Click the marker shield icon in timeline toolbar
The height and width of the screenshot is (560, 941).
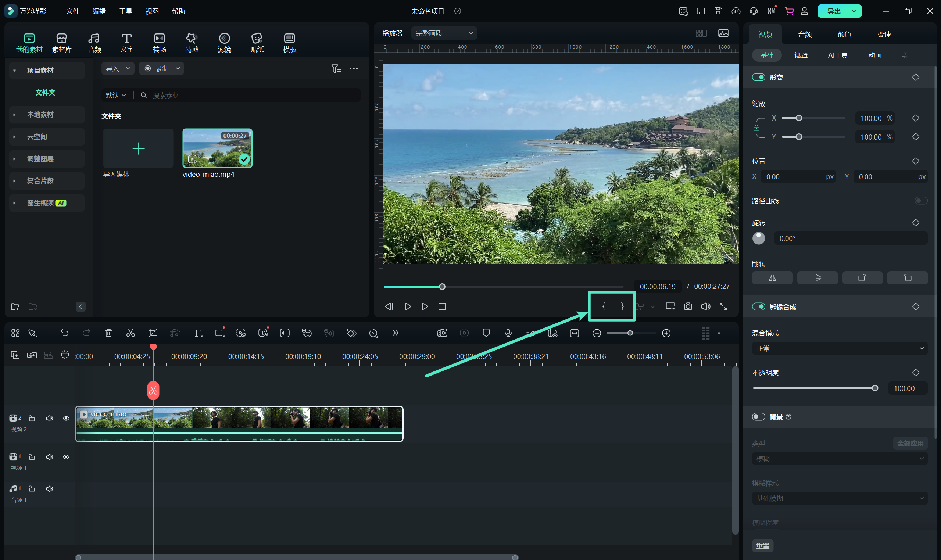486,333
